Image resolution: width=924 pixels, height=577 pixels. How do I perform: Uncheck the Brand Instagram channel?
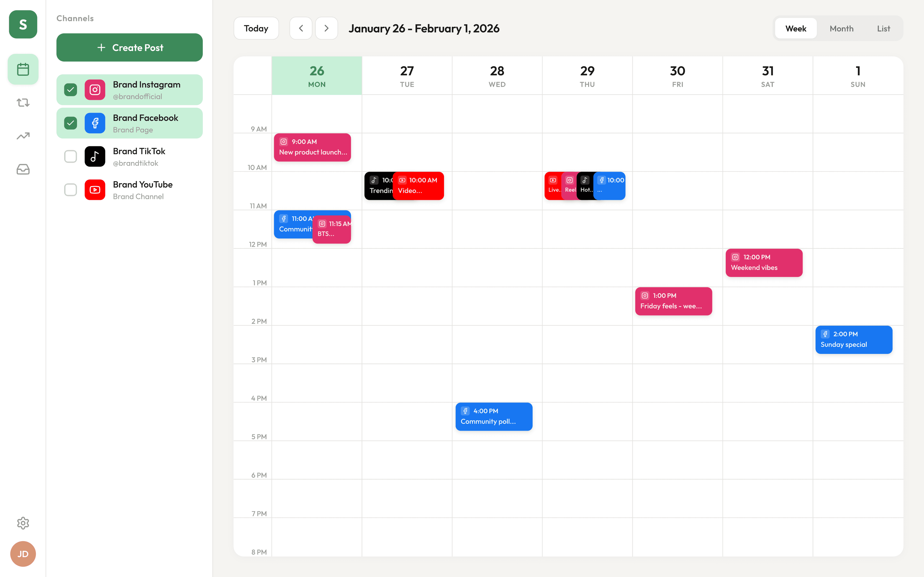click(70, 89)
